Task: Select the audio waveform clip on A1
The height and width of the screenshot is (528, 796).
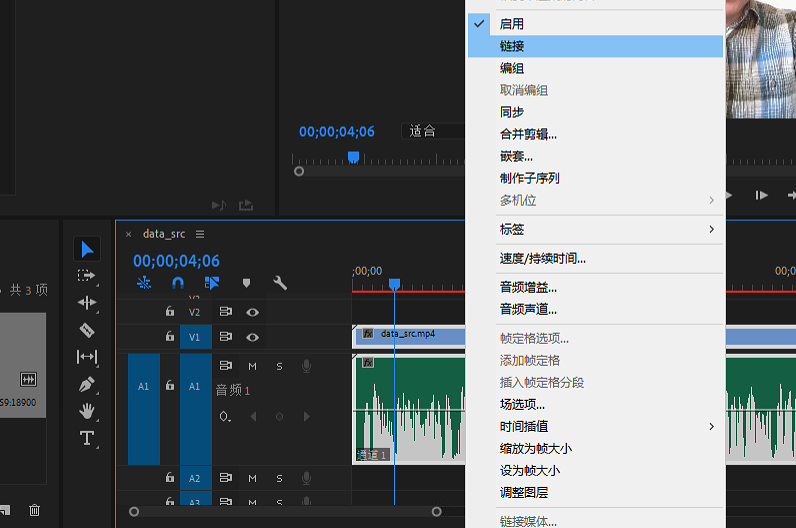Action: (409, 409)
